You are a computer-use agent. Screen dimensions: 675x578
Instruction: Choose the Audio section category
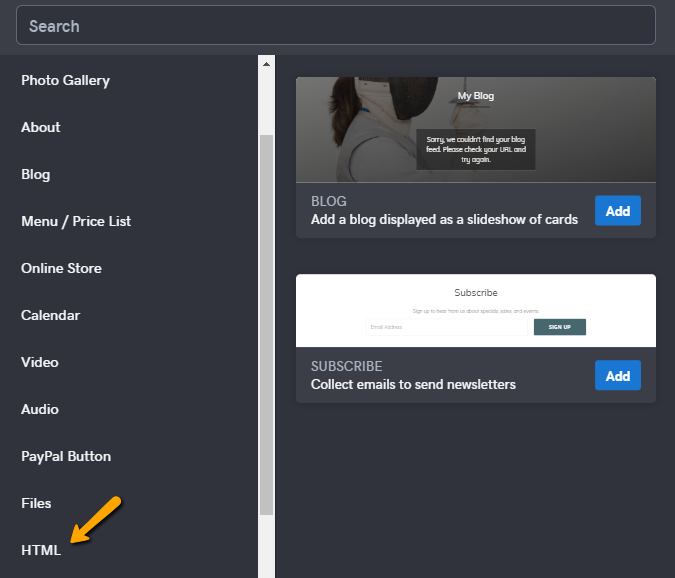40,409
